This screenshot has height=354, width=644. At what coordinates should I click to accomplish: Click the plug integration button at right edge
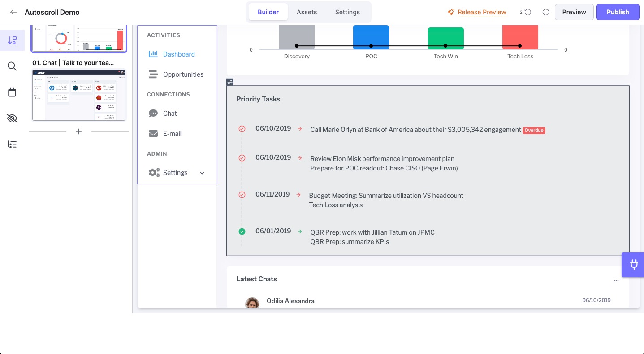tap(634, 265)
